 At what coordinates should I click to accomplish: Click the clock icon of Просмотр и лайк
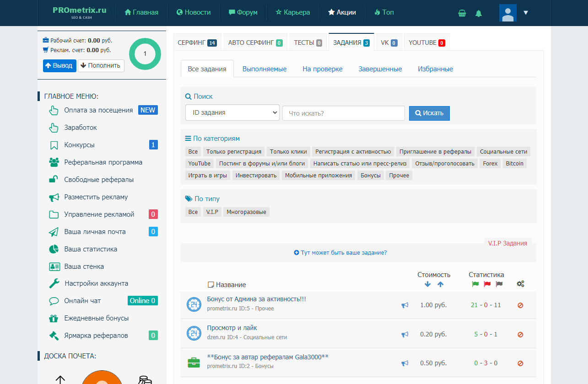[x=194, y=333]
